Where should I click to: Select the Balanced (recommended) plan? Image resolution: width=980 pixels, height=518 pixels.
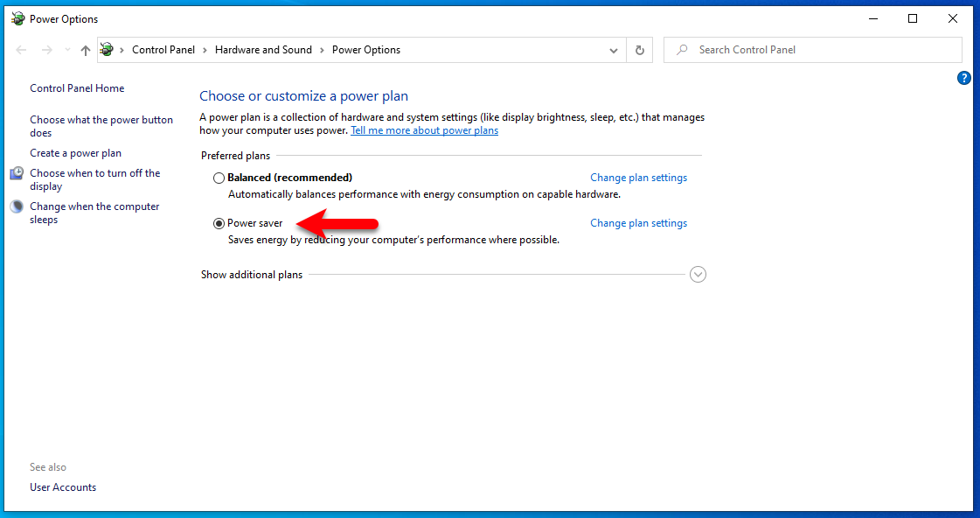(219, 178)
